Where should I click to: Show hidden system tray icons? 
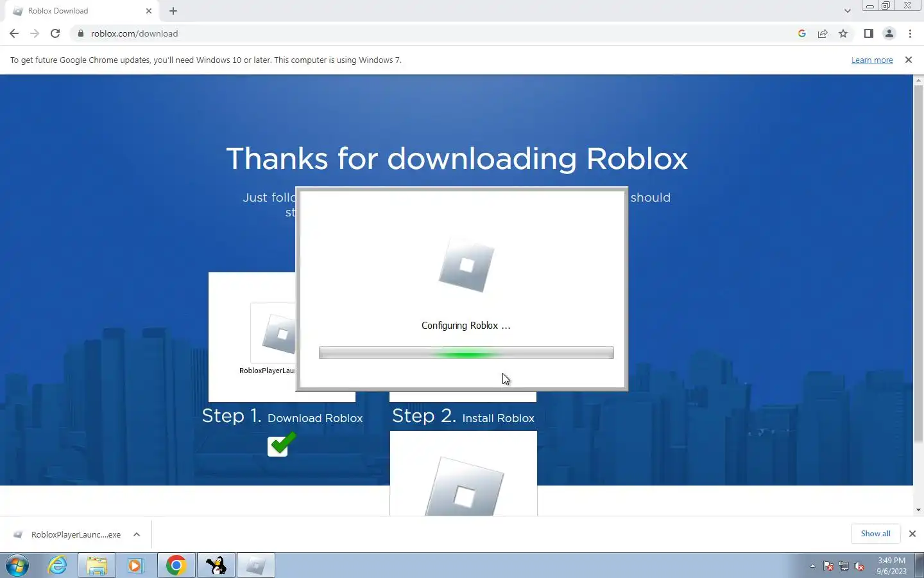[812, 566]
